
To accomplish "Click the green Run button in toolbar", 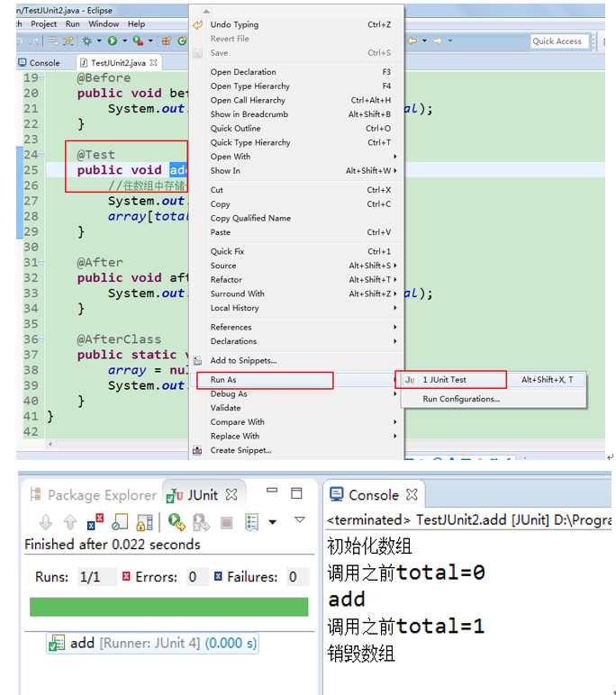I will [113, 41].
